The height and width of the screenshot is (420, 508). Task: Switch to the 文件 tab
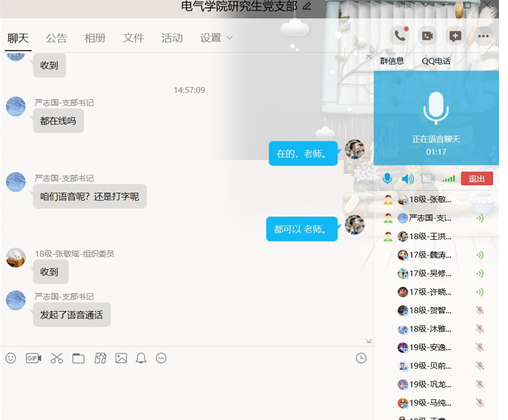point(133,38)
